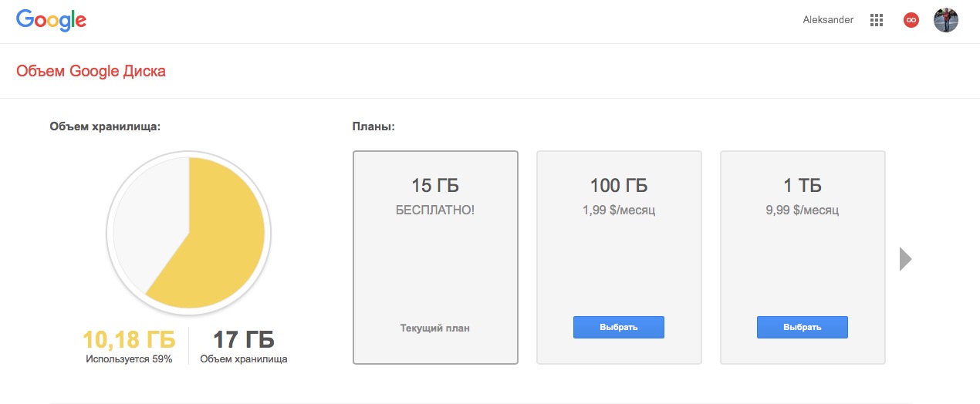The height and width of the screenshot is (404, 980).
Task: Show more plans with right arrow
Action: click(906, 259)
